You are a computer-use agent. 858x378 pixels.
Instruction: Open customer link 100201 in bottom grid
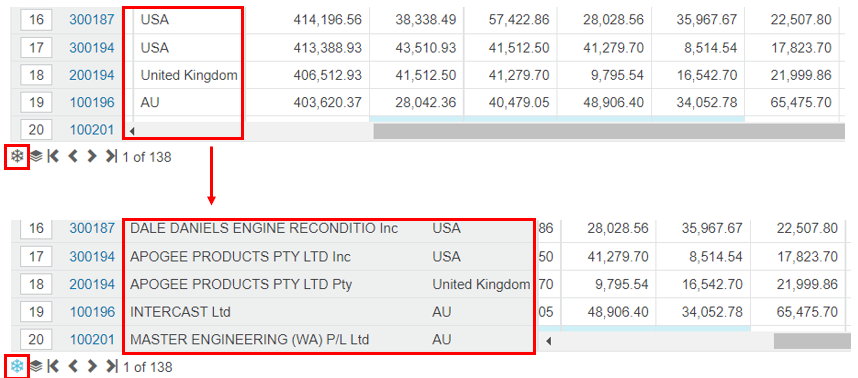tap(92, 340)
